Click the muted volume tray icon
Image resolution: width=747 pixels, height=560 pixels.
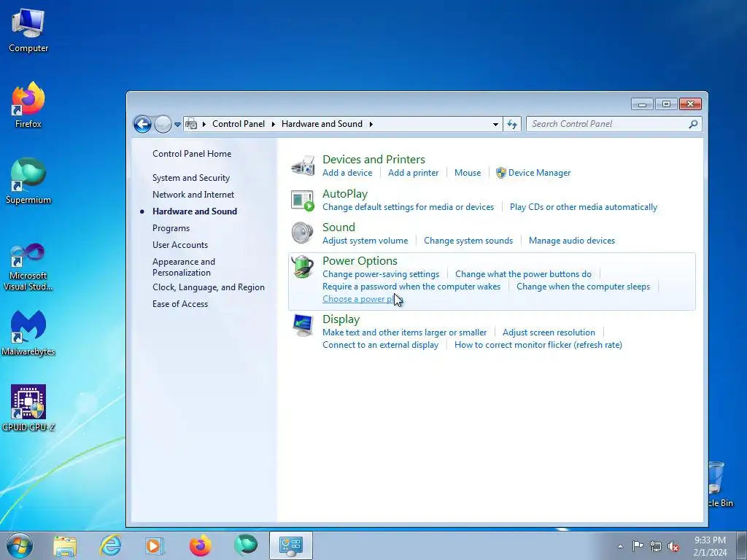click(673, 547)
